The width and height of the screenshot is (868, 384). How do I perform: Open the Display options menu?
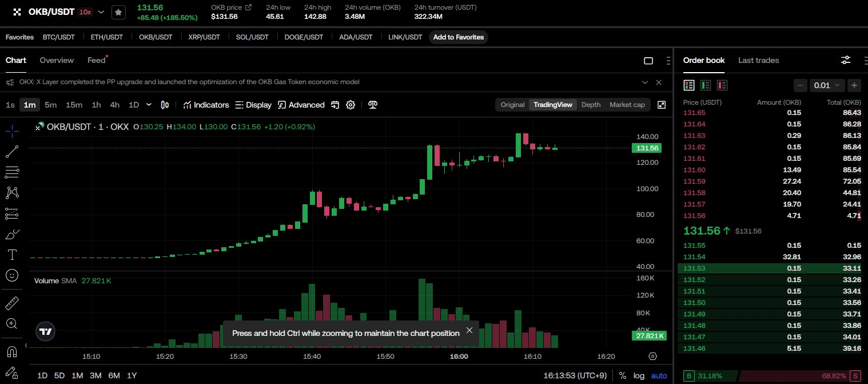point(253,105)
